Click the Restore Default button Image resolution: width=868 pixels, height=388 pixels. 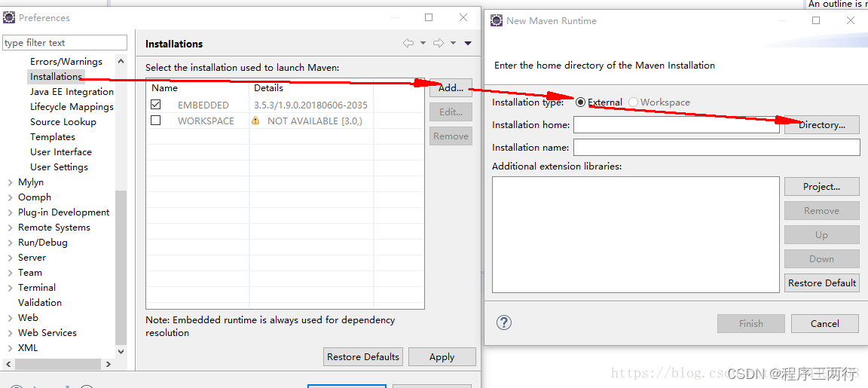click(821, 283)
